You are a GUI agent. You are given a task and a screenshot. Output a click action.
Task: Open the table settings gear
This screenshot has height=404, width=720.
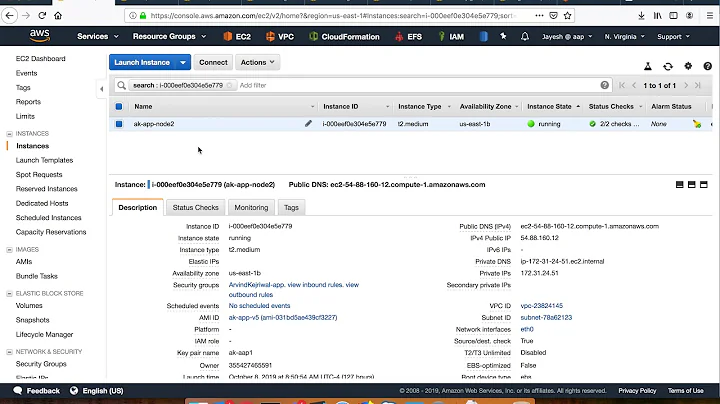[688, 66]
